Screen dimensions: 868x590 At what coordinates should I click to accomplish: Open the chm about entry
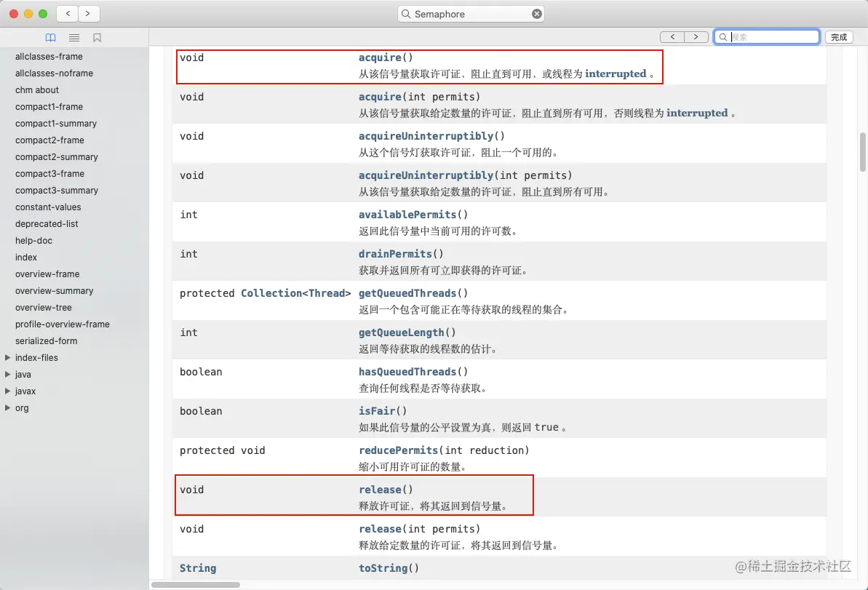pos(37,89)
